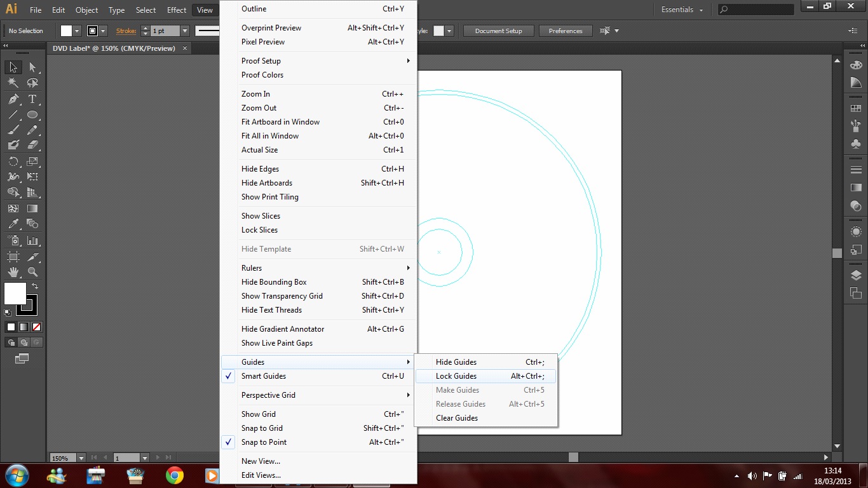Open the Stroke panel icon
The height and width of the screenshot is (488, 868).
[x=856, y=170]
